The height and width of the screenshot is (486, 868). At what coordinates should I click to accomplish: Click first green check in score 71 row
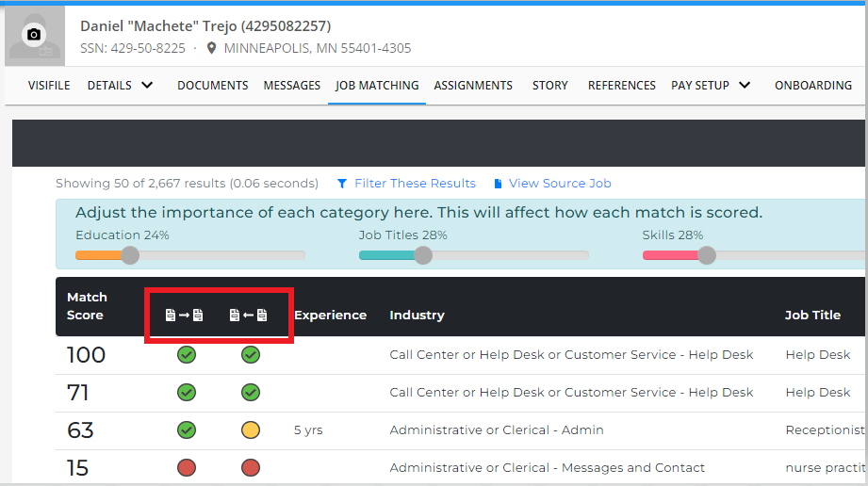point(187,393)
